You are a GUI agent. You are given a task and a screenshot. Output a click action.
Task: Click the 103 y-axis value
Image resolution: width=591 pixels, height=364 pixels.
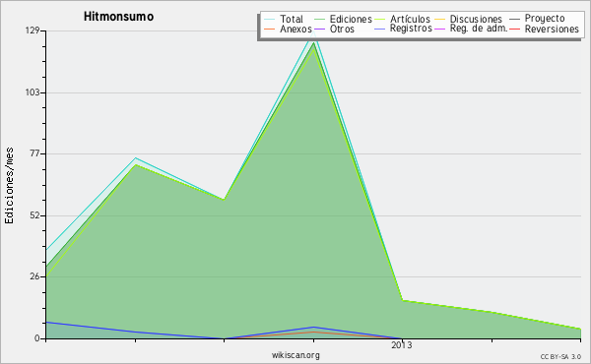33,92
